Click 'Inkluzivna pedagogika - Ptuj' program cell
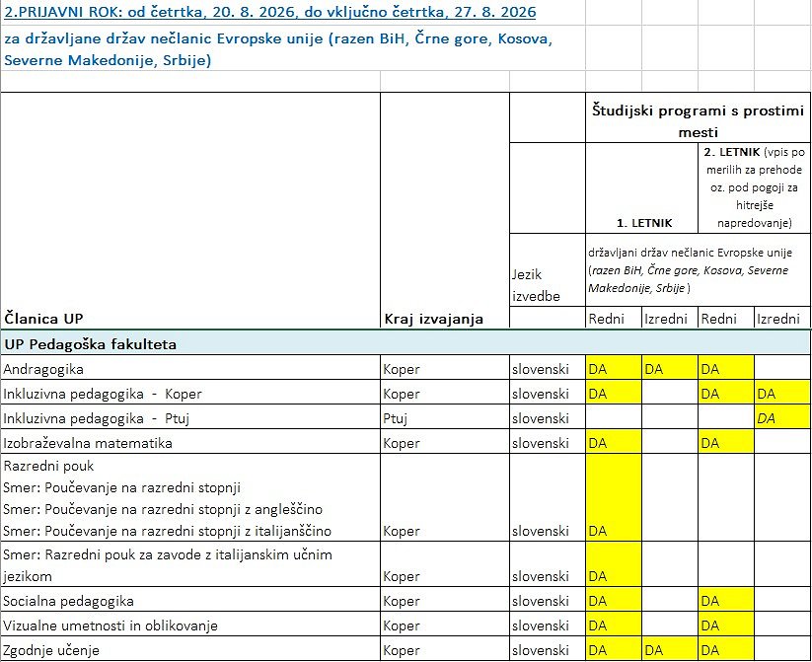The width and height of the screenshot is (812, 662). [190, 416]
